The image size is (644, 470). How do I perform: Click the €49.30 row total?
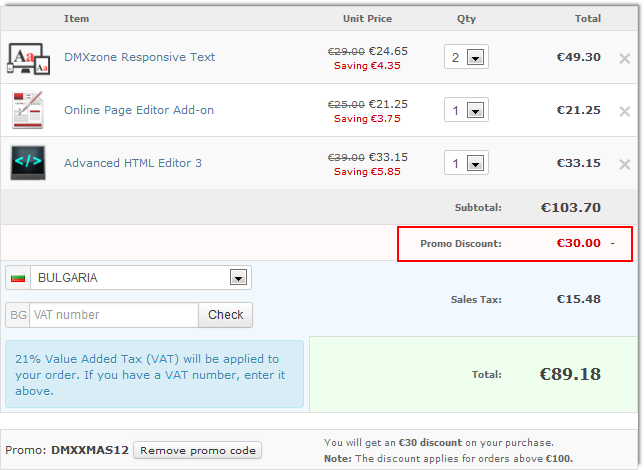point(578,57)
